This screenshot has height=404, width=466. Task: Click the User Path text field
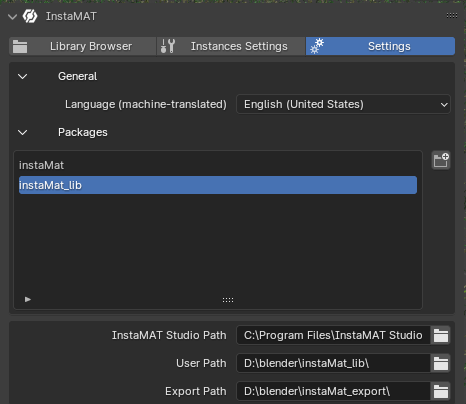click(x=333, y=363)
